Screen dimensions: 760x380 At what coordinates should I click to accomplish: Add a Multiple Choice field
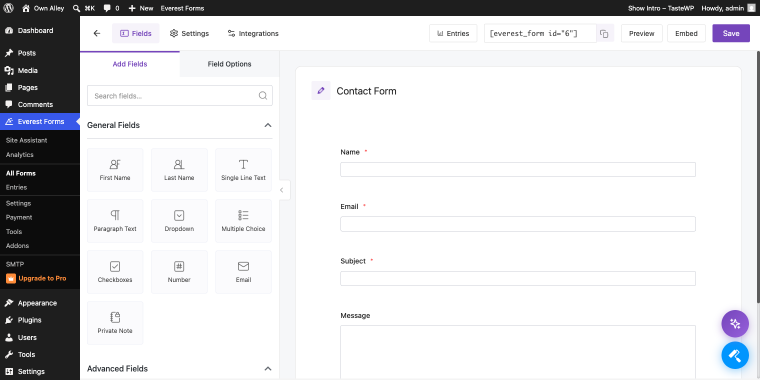[243, 221]
